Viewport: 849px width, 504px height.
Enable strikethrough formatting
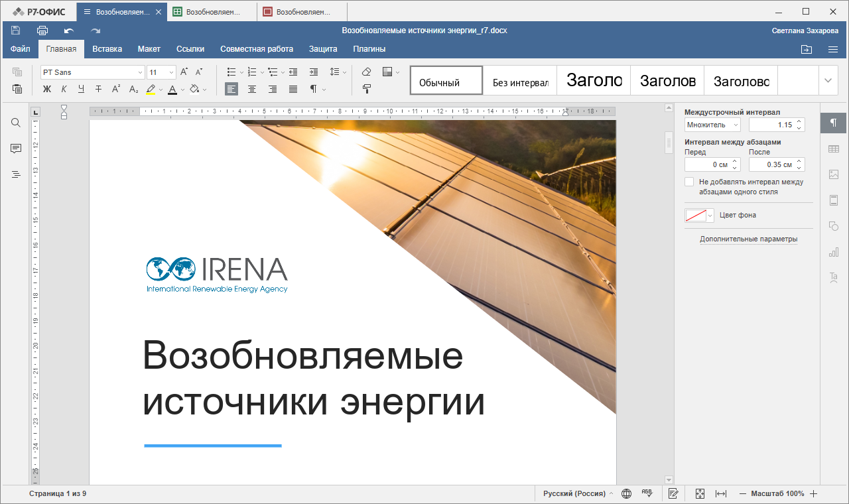coord(98,89)
